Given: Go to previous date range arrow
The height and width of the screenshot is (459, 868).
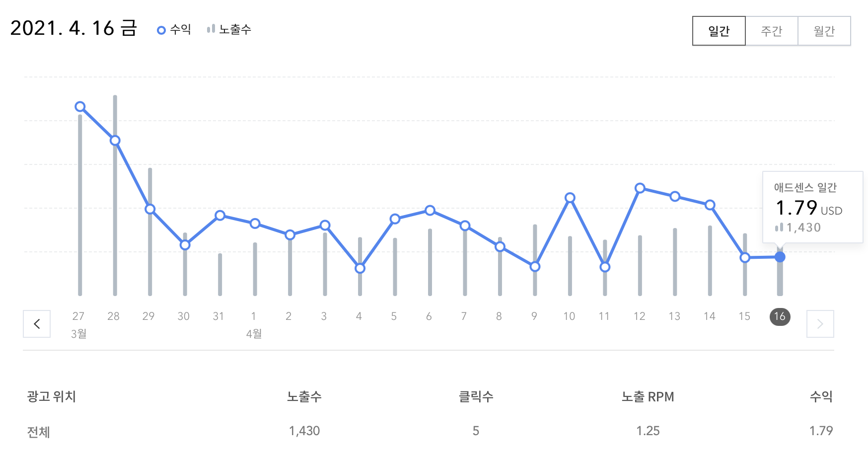Looking at the screenshot, I should coord(37,324).
